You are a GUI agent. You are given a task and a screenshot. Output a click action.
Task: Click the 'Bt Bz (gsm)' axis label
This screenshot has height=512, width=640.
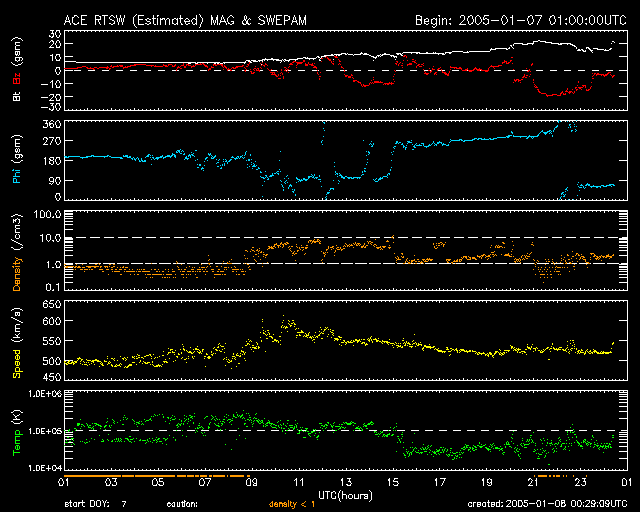[x=17, y=70]
